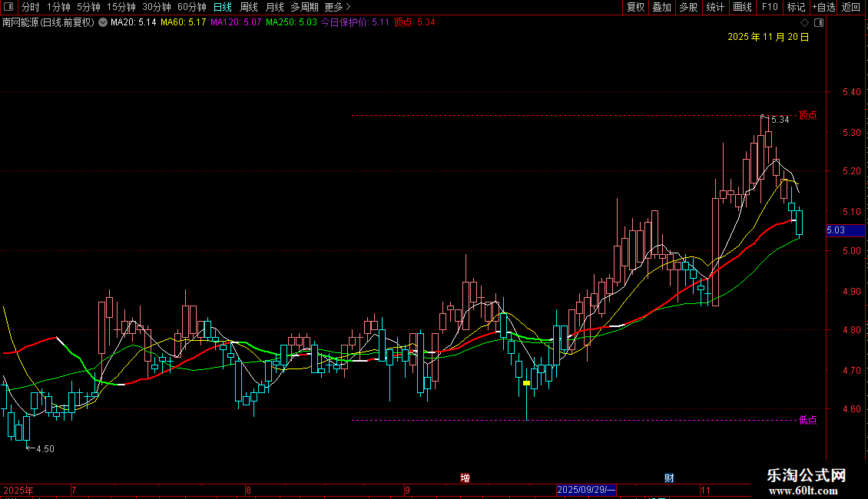Click the 2025年 label on time axis
This screenshot has width=868, height=499.
(x=18, y=490)
